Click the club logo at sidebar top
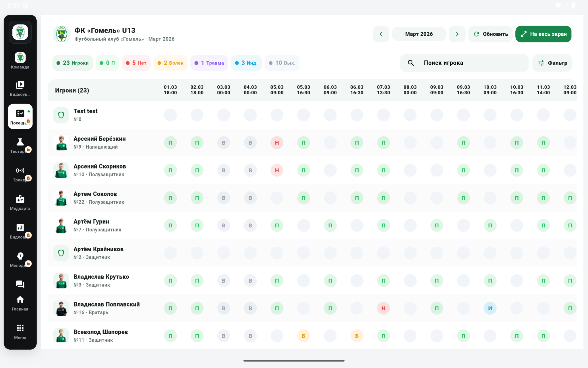 pos(20,32)
